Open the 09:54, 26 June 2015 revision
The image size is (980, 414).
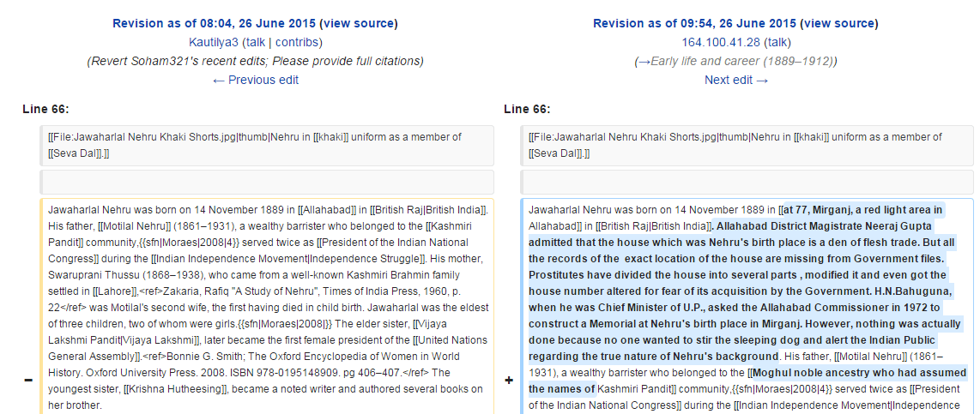click(694, 23)
